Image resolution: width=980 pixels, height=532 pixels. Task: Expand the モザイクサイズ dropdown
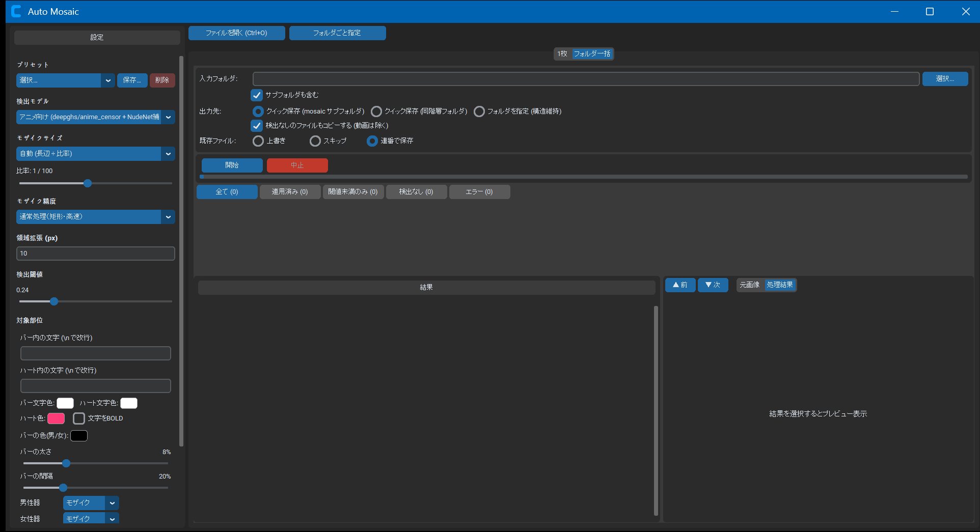click(95, 154)
